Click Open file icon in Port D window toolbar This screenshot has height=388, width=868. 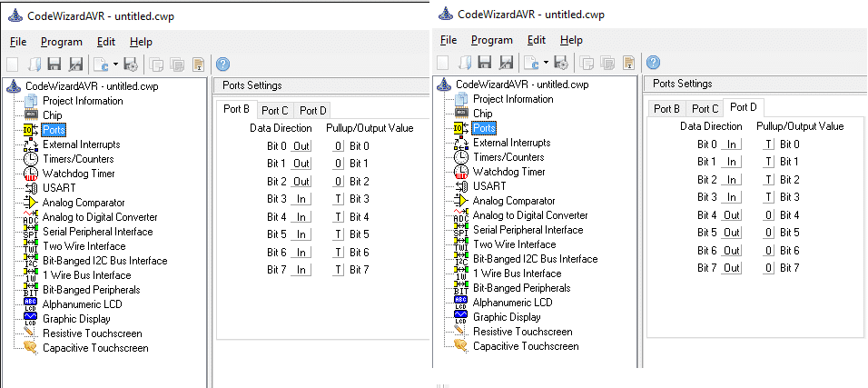(x=465, y=62)
